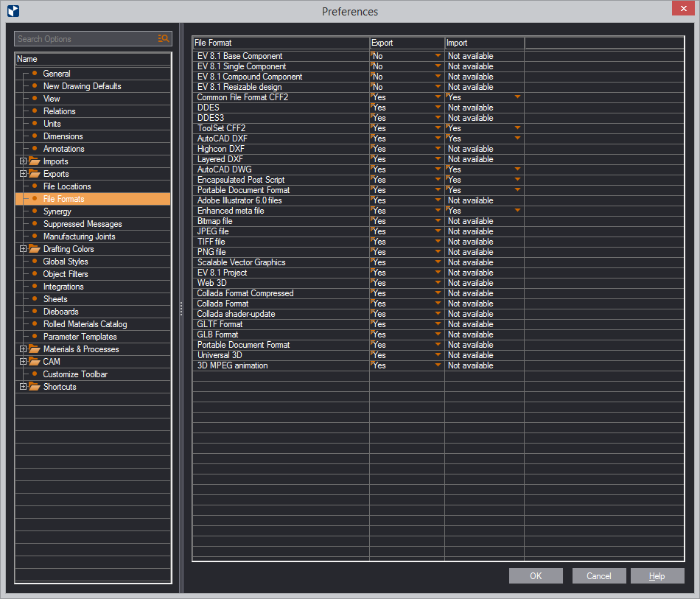Confirm with the OK button
The image size is (700, 599).
click(536, 575)
